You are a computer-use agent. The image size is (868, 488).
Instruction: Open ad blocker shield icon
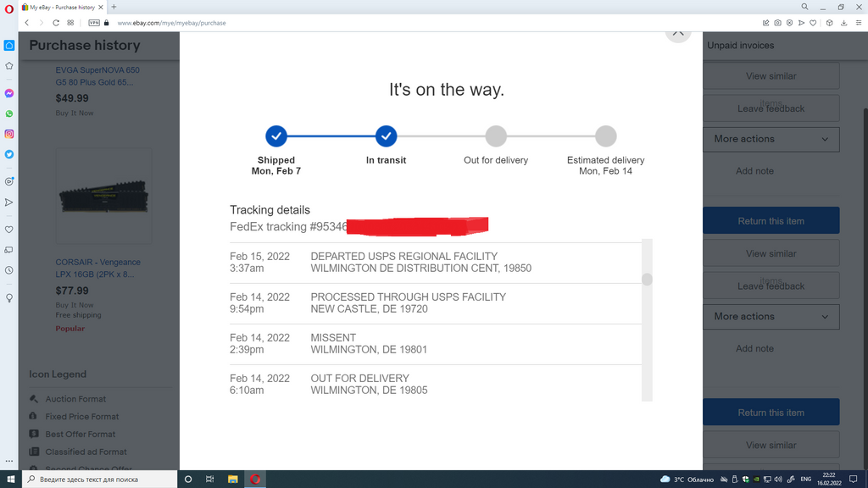pos(789,23)
